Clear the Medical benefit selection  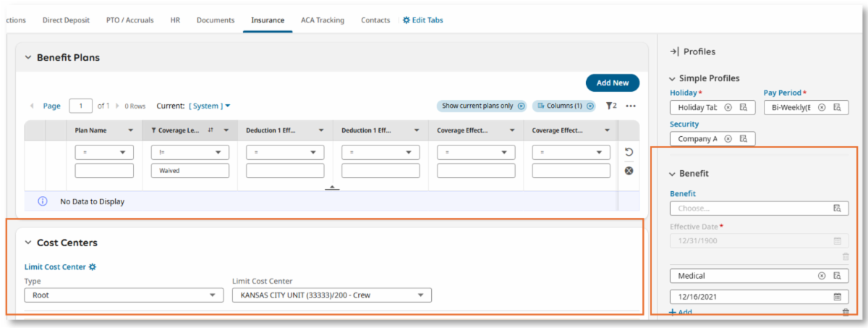(822, 276)
